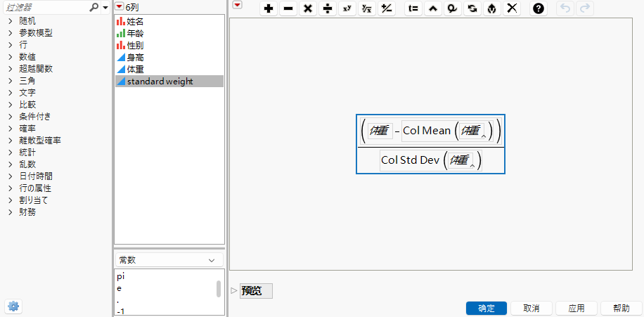Select the standard weight column

tap(169, 82)
